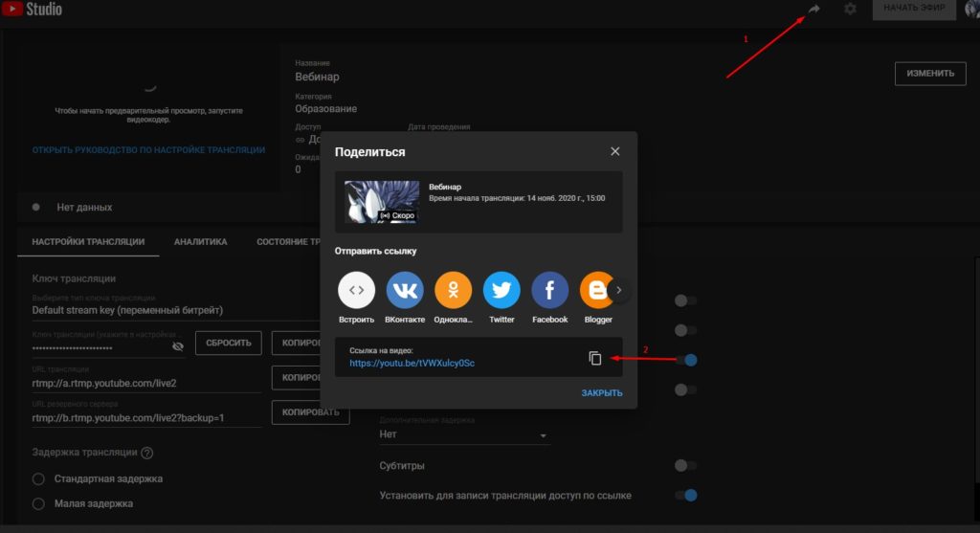Open the Настройки трансляции tab
Image resolution: width=980 pixels, height=533 pixels.
point(88,242)
